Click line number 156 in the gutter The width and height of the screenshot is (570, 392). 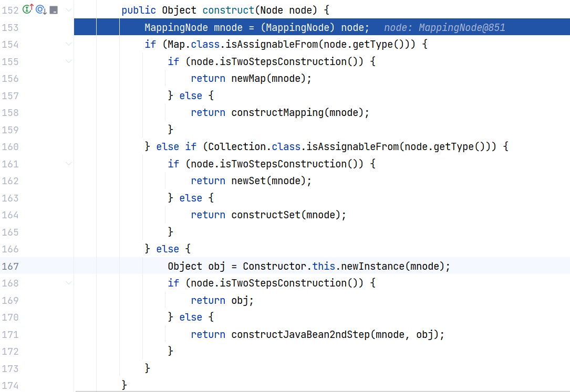[x=10, y=79]
